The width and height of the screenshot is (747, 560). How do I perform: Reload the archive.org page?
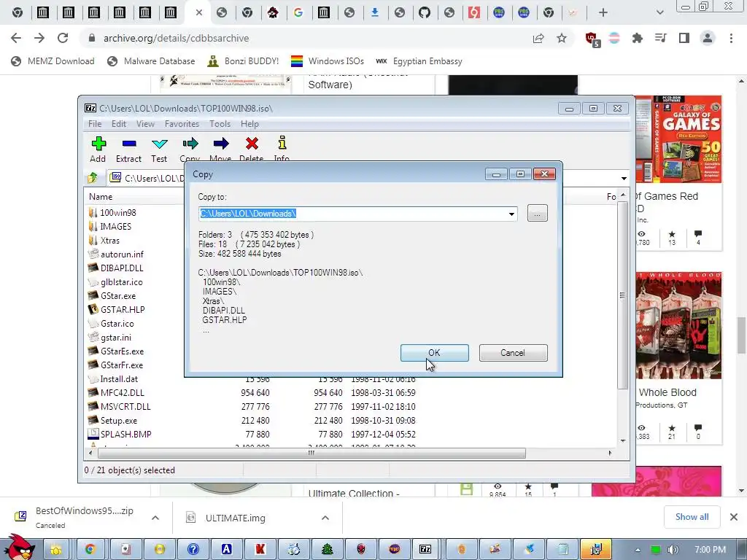63,38
